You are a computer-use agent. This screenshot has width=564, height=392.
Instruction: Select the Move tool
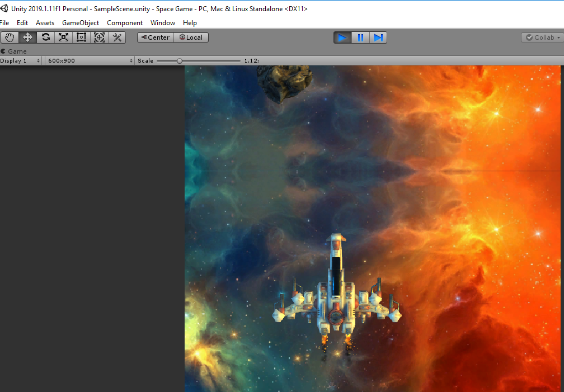click(28, 37)
